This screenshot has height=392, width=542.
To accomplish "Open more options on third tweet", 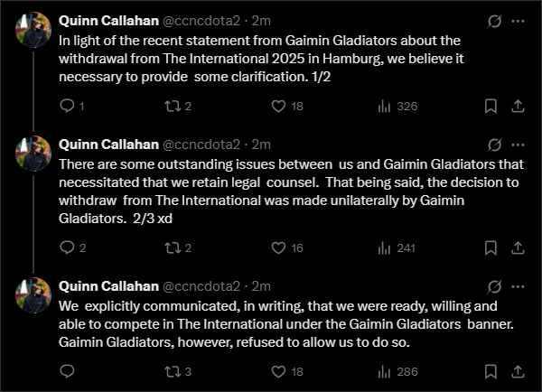I will point(518,286).
